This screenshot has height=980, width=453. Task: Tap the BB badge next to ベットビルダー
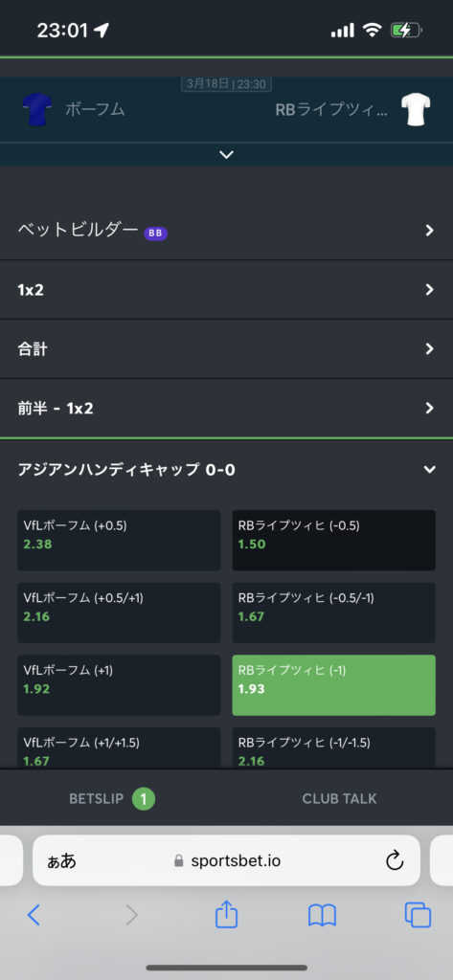[x=156, y=233]
